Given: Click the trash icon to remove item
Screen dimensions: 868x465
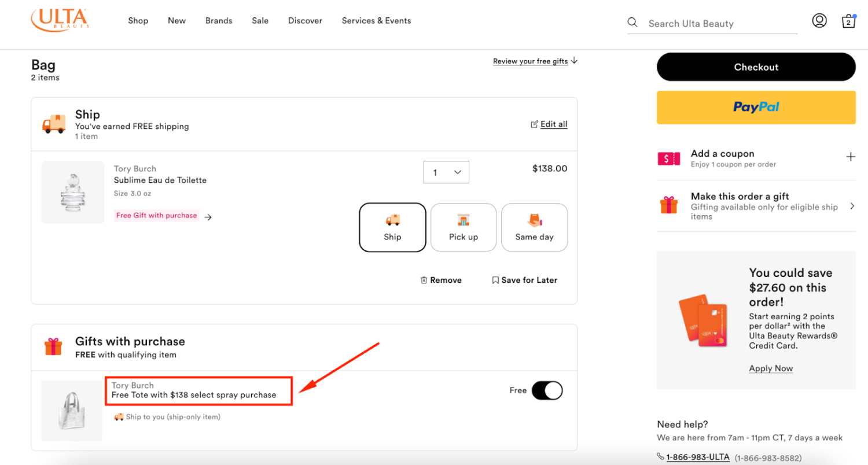Looking at the screenshot, I should pyautogui.click(x=424, y=280).
